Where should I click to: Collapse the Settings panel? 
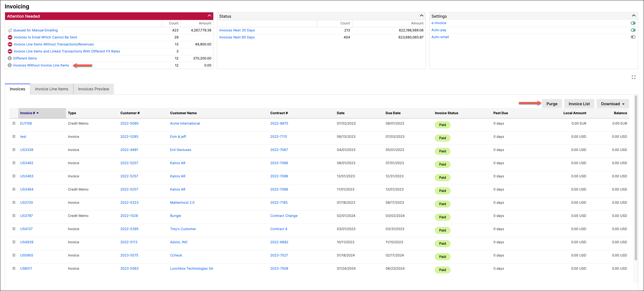(x=634, y=16)
